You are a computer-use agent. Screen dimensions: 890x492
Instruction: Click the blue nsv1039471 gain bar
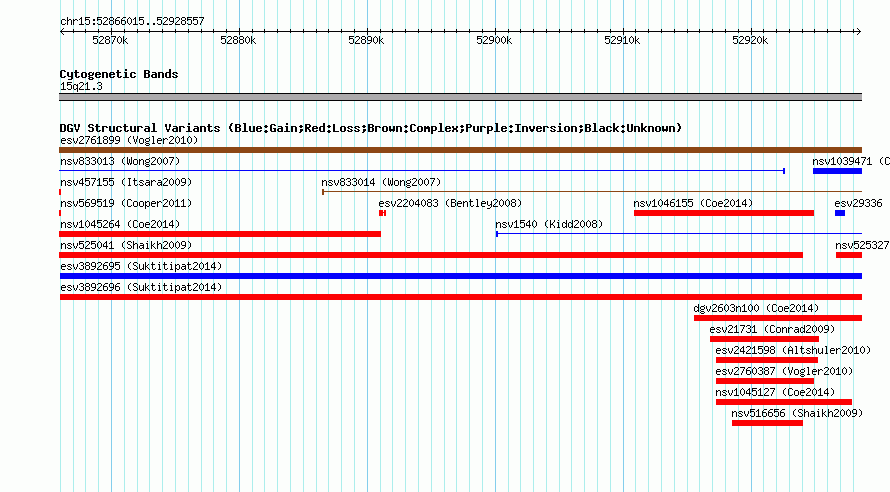[837, 171]
